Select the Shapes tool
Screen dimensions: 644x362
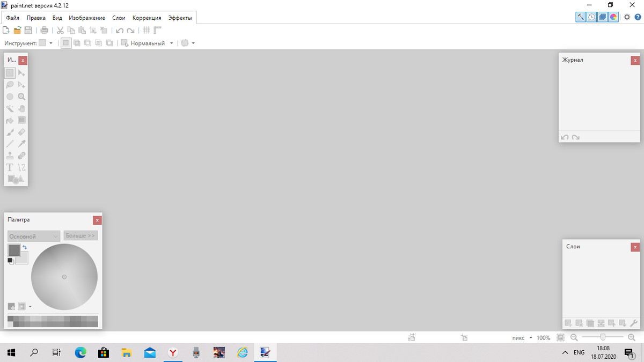pyautogui.click(x=16, y=179)
